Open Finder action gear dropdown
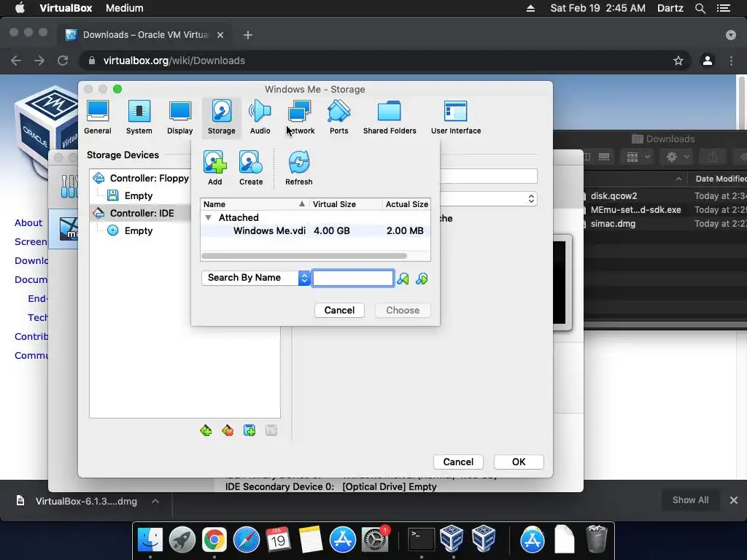The image size is (747, 560). [678, 157]
